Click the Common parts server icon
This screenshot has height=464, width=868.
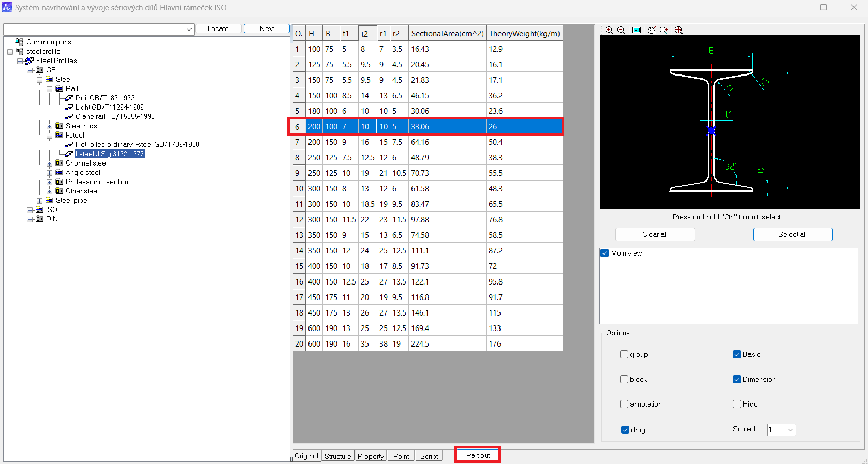click(x=20, y=42)
